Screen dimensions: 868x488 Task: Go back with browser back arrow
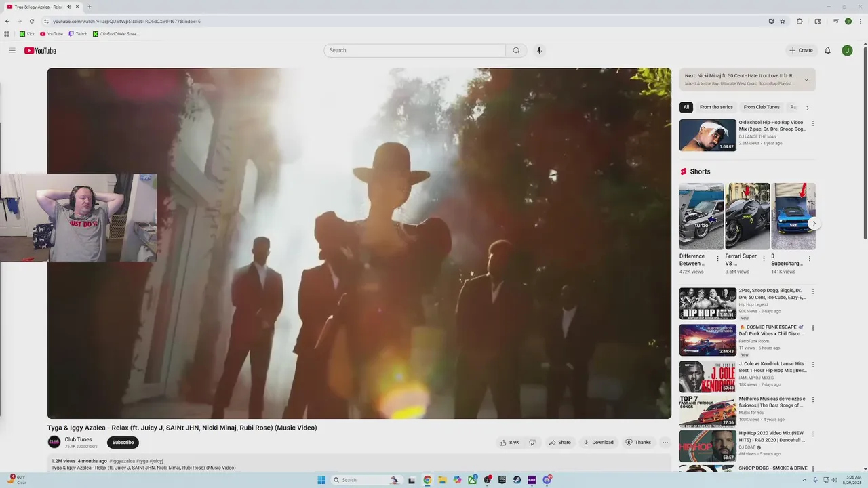(7, 21)
